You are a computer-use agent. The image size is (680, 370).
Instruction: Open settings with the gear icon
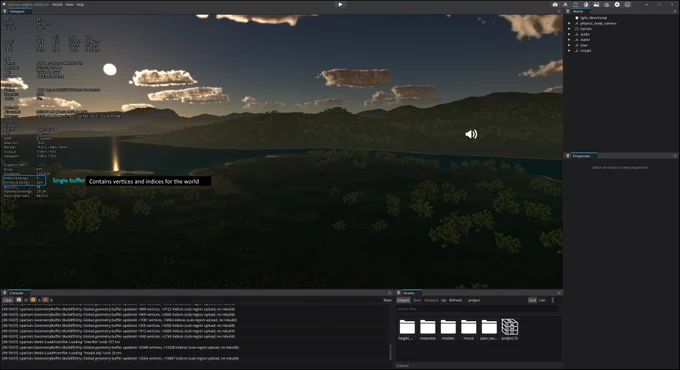click(617, 4)
